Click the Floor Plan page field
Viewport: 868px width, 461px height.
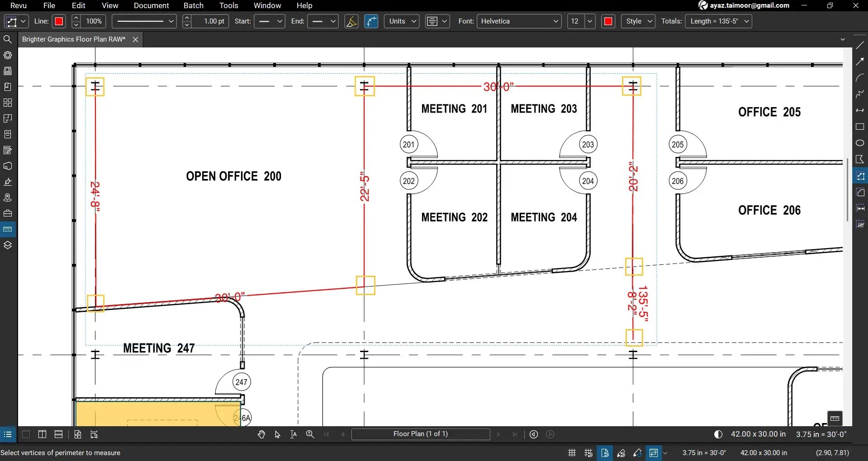coord(420,434)
